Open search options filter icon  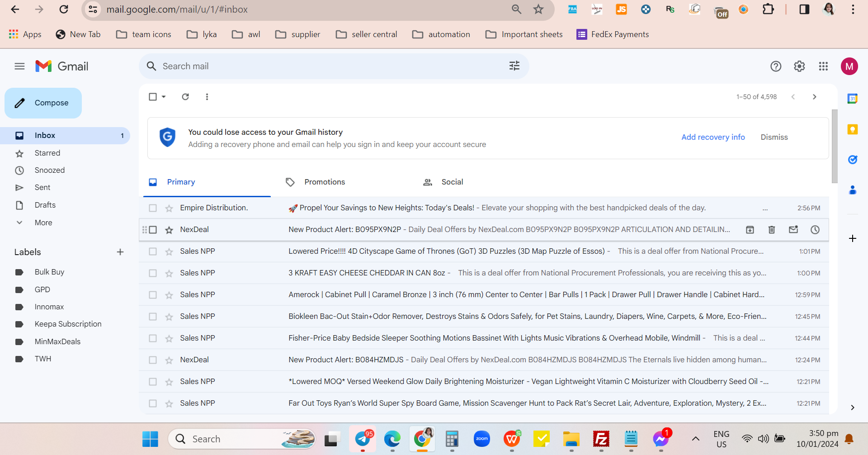(514, 66)
